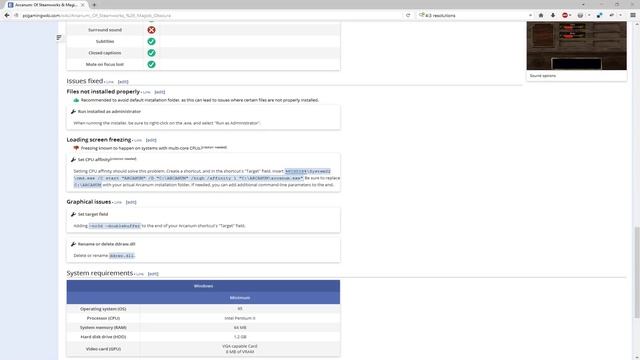Click the wrench icon beside Run installer as administrator
Screen dimensions: 640x360
coord(73,111)
